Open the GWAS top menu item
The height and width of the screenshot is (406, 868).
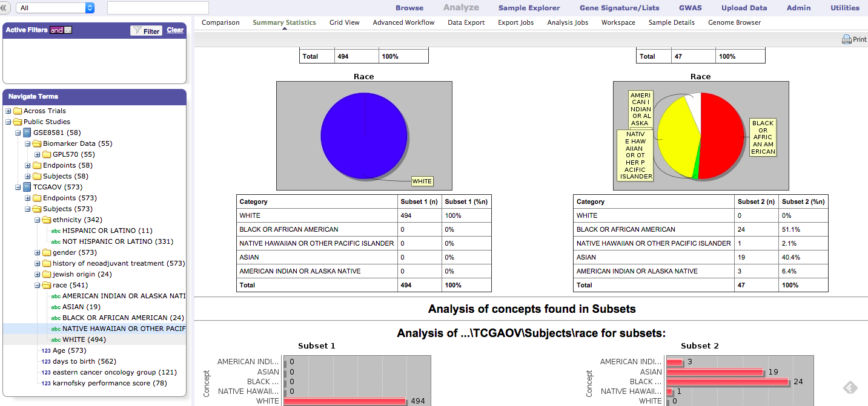[691, 8]
